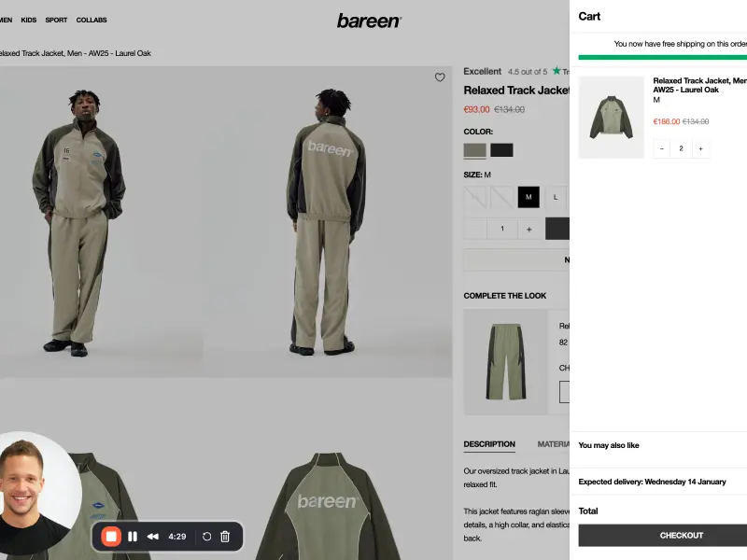Screen dimensions: 747x560
Task: Select size M
Action: (529, 197)
